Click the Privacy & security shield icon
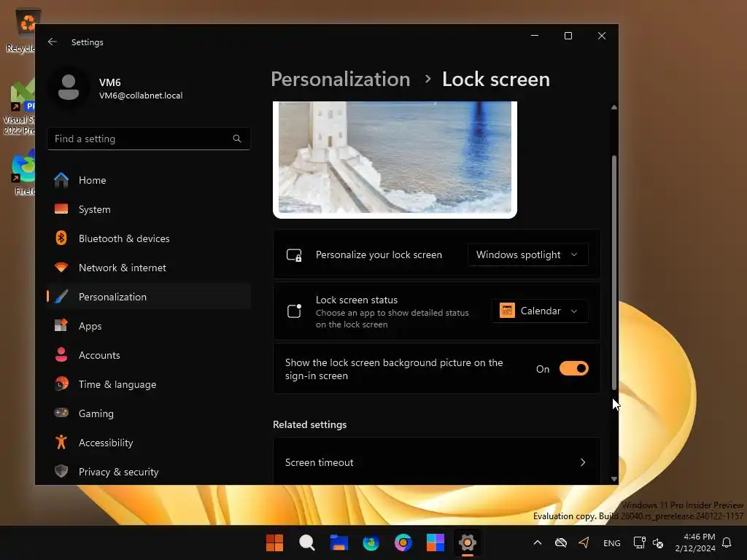The image size is (747, 560). tap(61, 472)
